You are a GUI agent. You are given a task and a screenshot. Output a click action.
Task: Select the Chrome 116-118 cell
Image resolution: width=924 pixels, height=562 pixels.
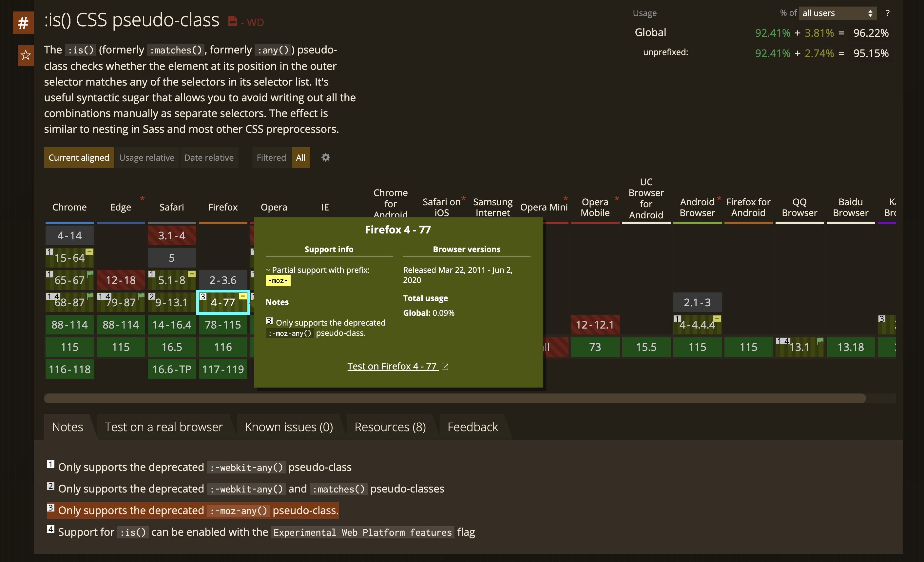point(70,369)
